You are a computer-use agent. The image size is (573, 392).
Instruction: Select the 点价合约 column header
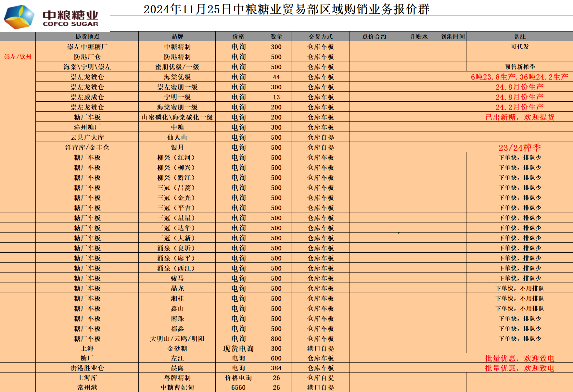(374, 37)
